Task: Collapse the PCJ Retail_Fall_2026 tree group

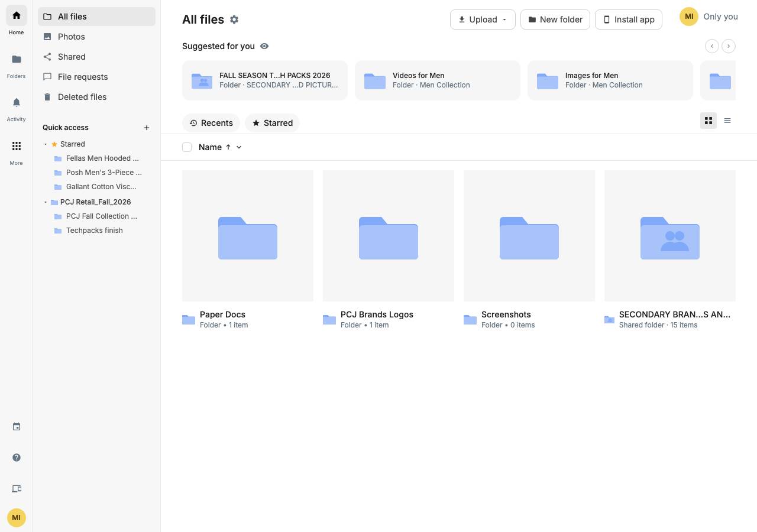Action: coord(46,202)
